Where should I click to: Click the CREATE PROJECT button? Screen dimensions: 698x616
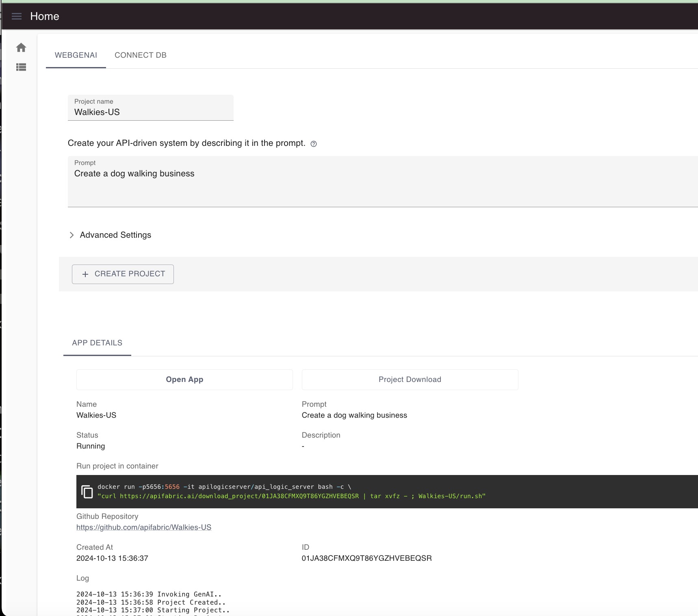pyautogui.click(x=123, y=274)
